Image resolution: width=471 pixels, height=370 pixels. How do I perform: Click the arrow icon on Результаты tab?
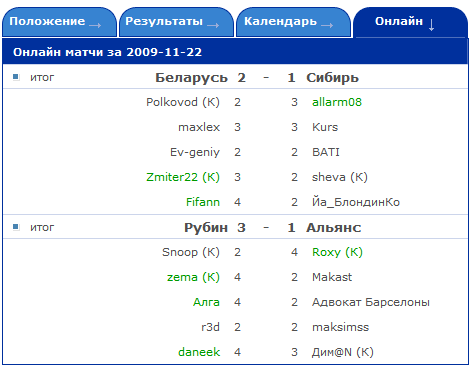click(213, 25)
